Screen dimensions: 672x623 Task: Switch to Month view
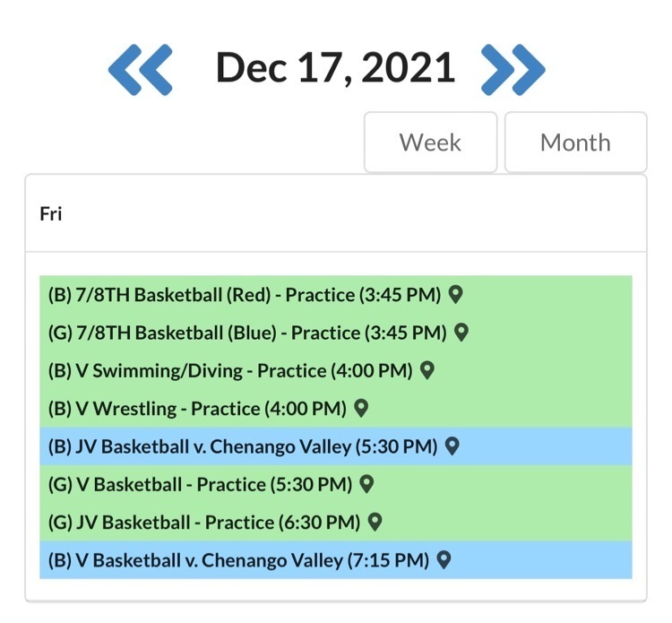pos(575,143)
